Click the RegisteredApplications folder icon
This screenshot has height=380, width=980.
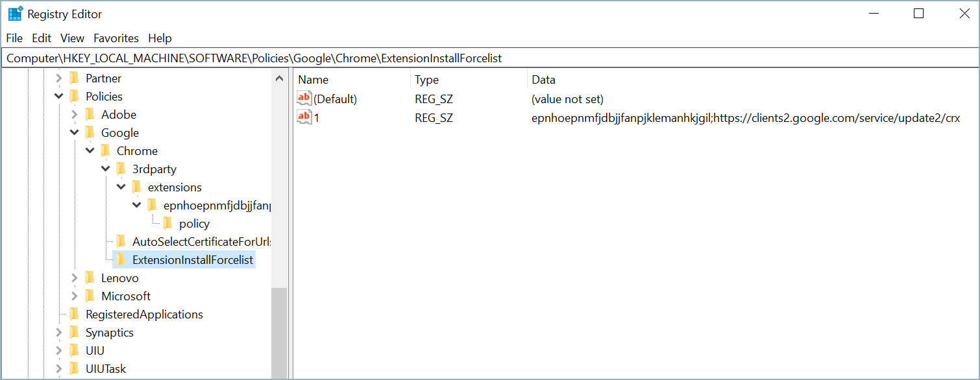[x=75, y=315]
